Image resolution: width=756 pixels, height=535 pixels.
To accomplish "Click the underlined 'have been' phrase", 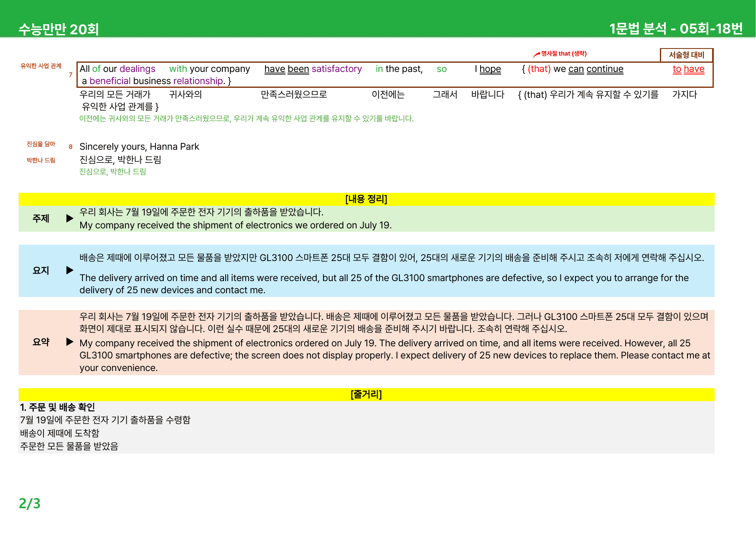I will click(287, 69).
